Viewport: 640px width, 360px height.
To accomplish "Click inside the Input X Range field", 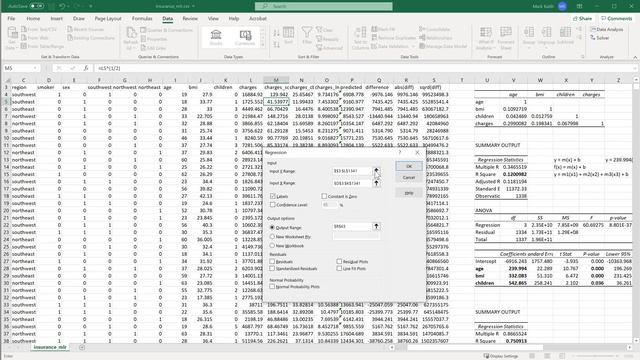I will click(x=353, y=183).
